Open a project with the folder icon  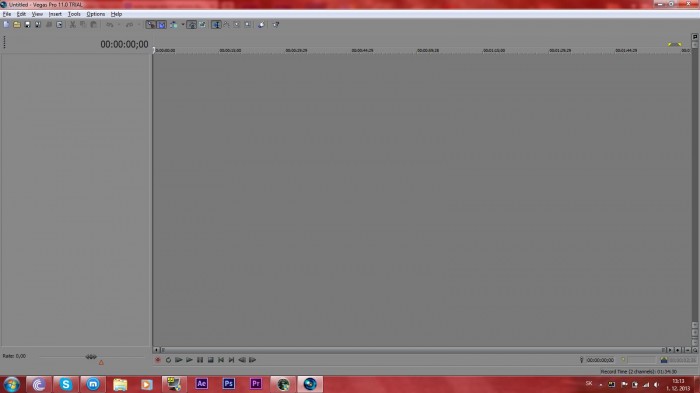(17, 25)
